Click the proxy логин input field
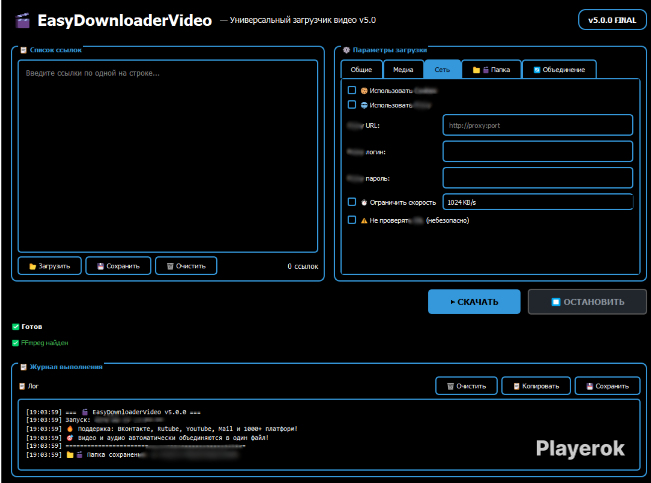This screenshot has width=651, height=483. click(538, 152)
